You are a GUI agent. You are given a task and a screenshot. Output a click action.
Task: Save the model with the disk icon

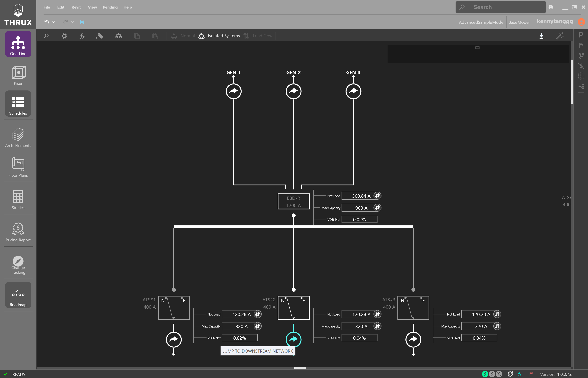tap(82, 22)
